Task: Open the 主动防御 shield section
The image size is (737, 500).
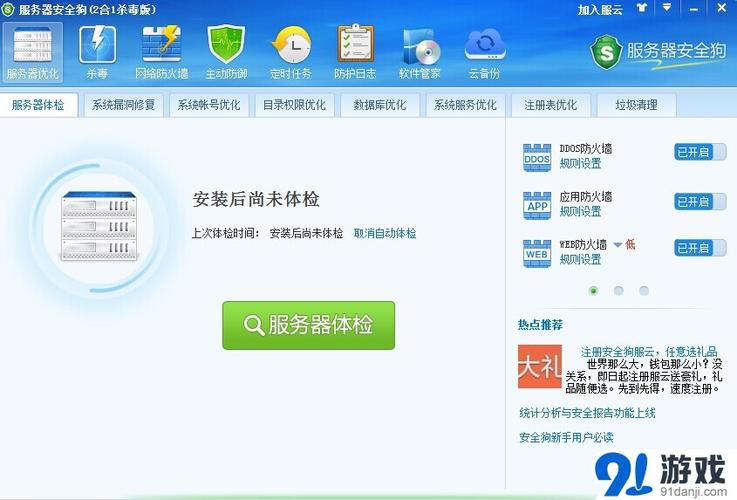Action: (227, 53)
